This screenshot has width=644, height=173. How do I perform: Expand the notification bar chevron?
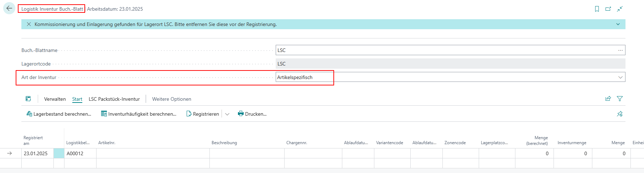pyautogui.click(x=618, y=24)
